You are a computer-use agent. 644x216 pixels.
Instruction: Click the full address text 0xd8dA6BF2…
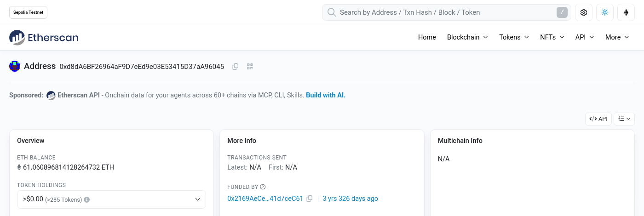point(142,67)
